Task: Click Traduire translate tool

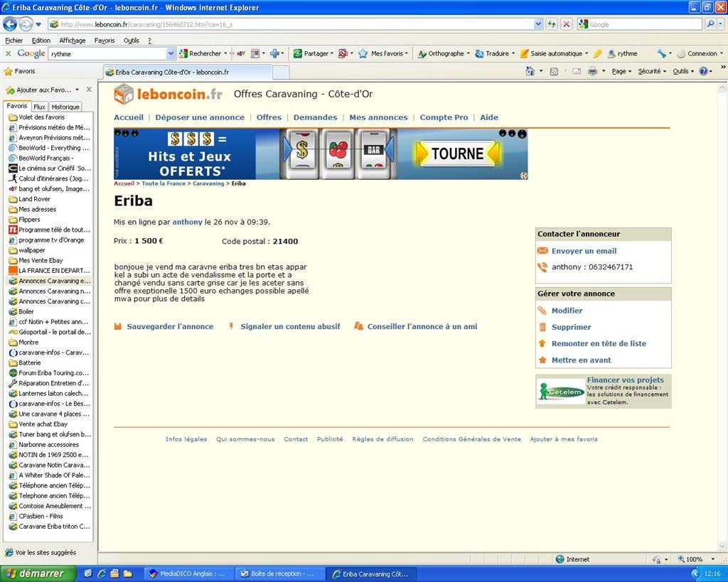Action: tap(494, 54)
